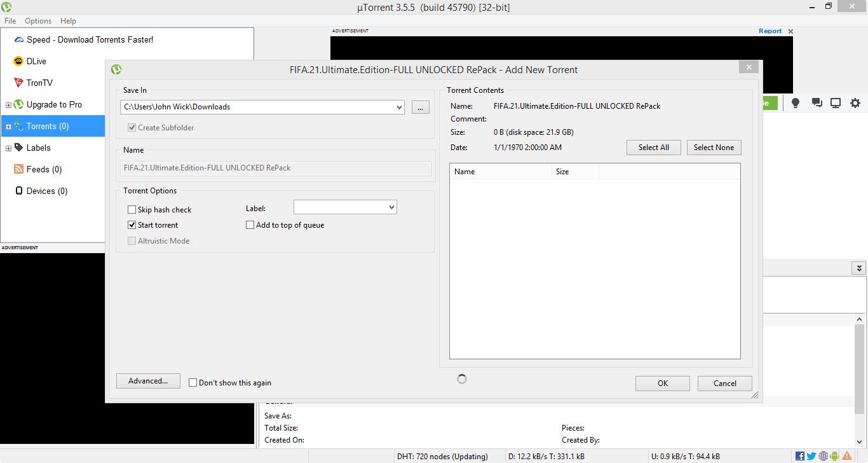868x463 pixels.
Task: Click the Select All button
Action: pyautogui.click(x=653, y=148)
